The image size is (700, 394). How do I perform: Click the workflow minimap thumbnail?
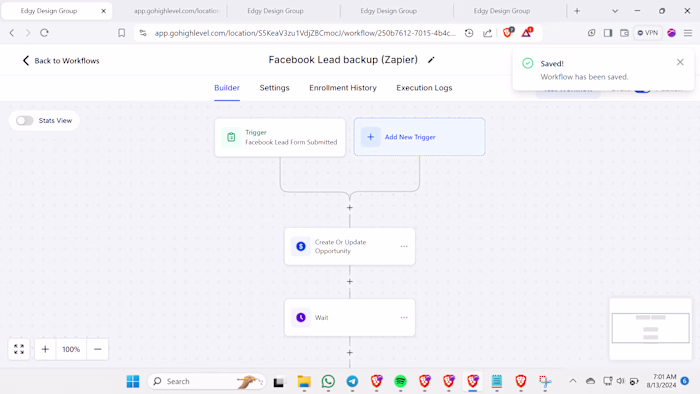click(650, 328)
